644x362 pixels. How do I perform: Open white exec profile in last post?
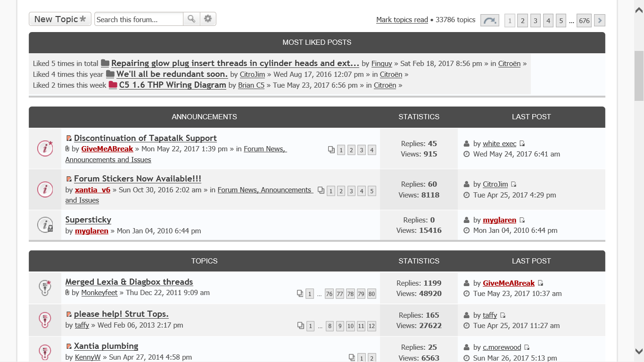pos(500,144)
